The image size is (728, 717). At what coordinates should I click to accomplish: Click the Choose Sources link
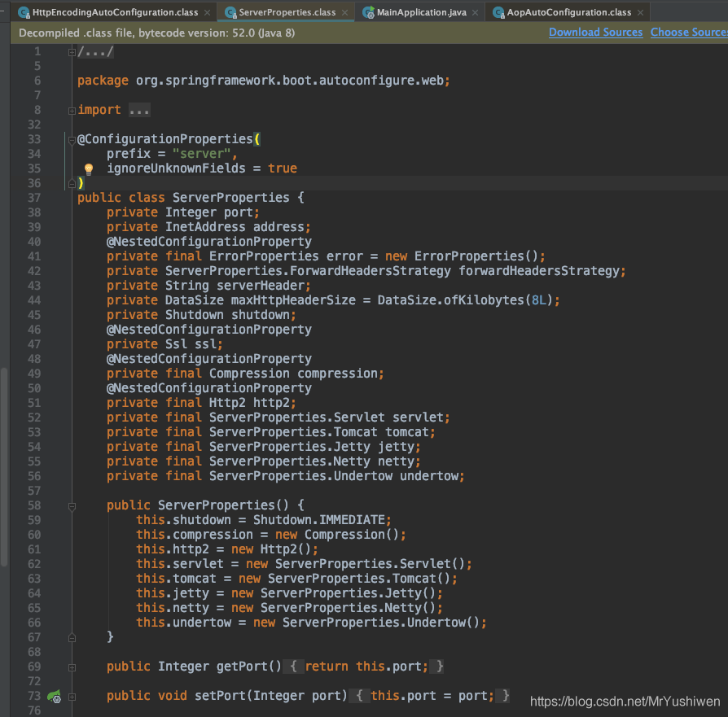pyautogui.click(x=689, y=33)
